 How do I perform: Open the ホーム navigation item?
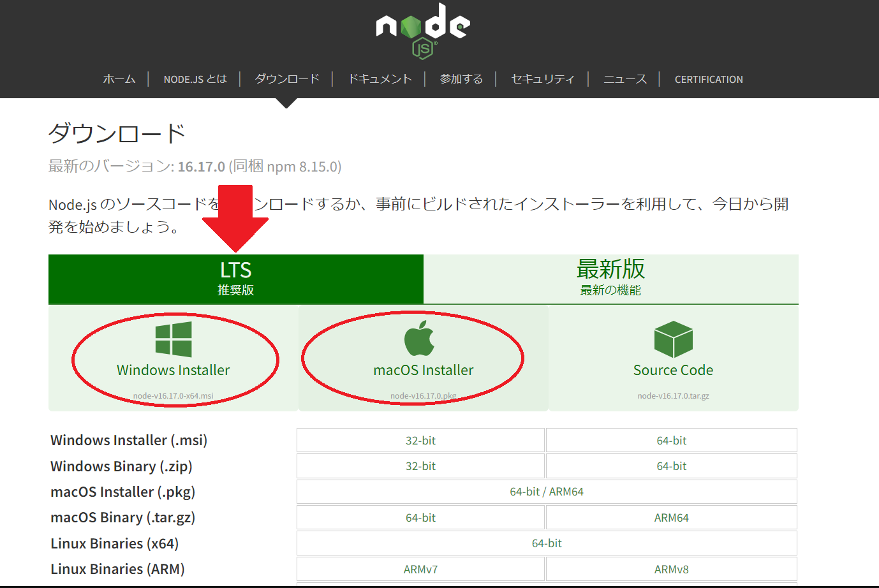tap(119, 79)
